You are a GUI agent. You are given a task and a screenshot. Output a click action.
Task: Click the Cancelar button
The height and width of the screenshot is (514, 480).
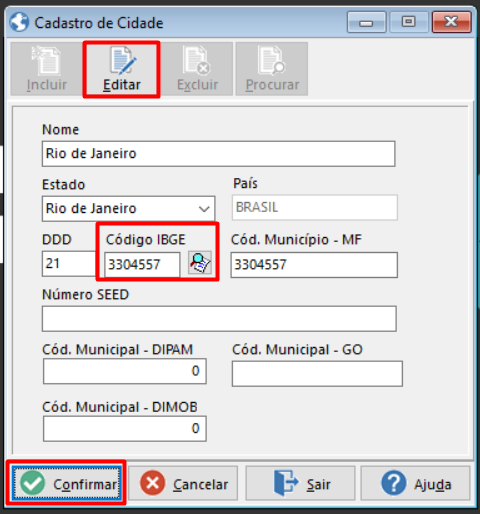click(183, 483)
